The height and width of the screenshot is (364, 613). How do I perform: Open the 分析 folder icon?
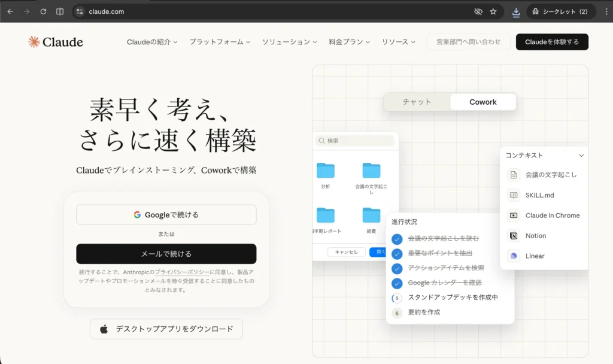[326, 171]
